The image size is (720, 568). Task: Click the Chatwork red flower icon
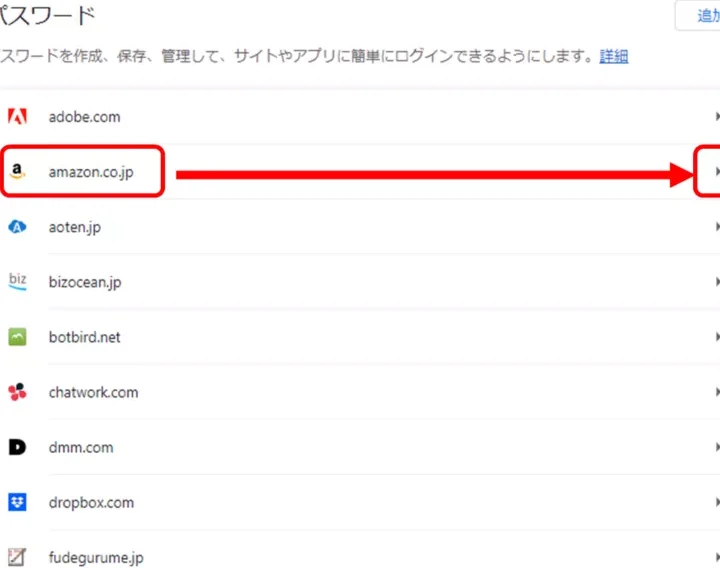17,392
